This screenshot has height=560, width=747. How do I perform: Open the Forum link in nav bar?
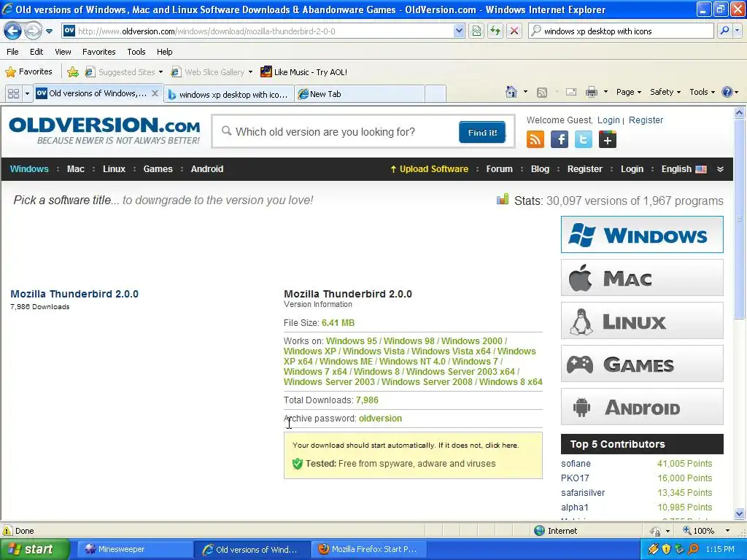(499, 169)
